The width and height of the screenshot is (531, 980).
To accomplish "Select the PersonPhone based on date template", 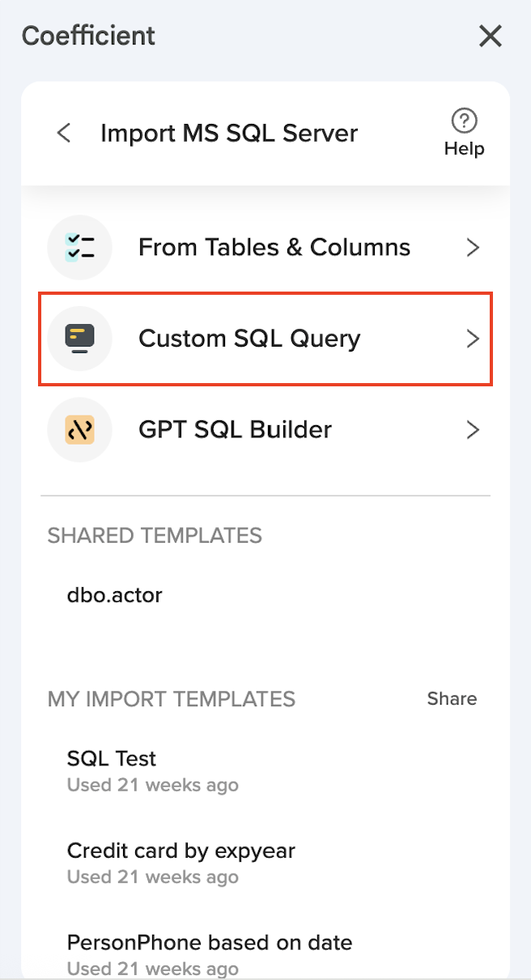I will (210, 942).
